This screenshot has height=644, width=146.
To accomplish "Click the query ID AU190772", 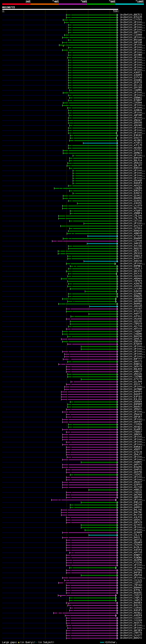I will 8,8.
